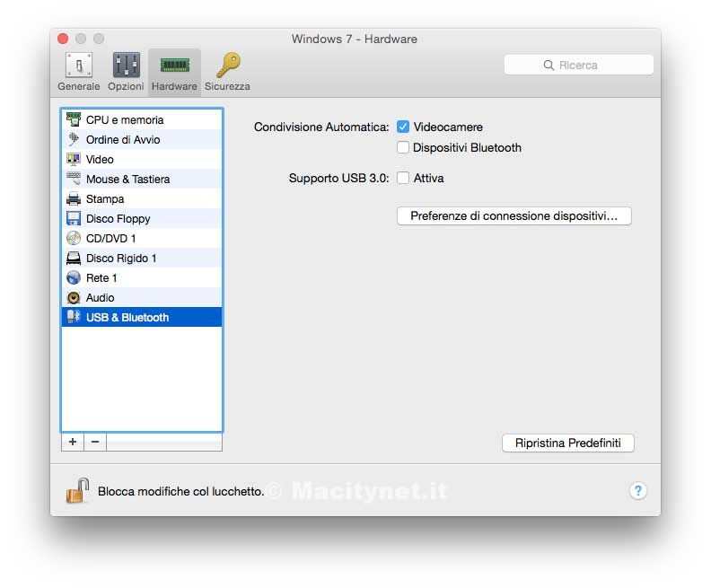
Task: Click the Stampa printer icon
Action: click(74, 198)
